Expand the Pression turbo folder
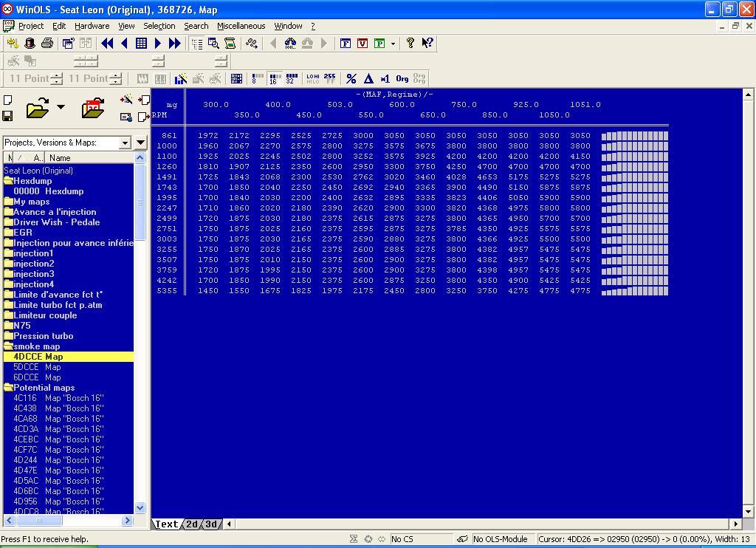The width and height of the screenshot is (756, 548). [x=8, y=336]
